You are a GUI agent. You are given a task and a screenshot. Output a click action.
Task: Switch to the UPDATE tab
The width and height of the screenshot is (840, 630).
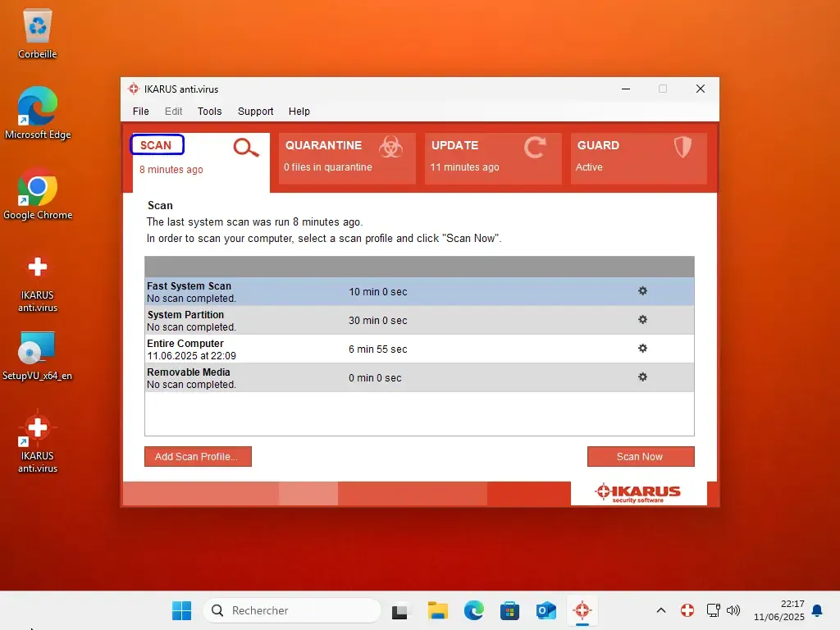tap(493, 158)
